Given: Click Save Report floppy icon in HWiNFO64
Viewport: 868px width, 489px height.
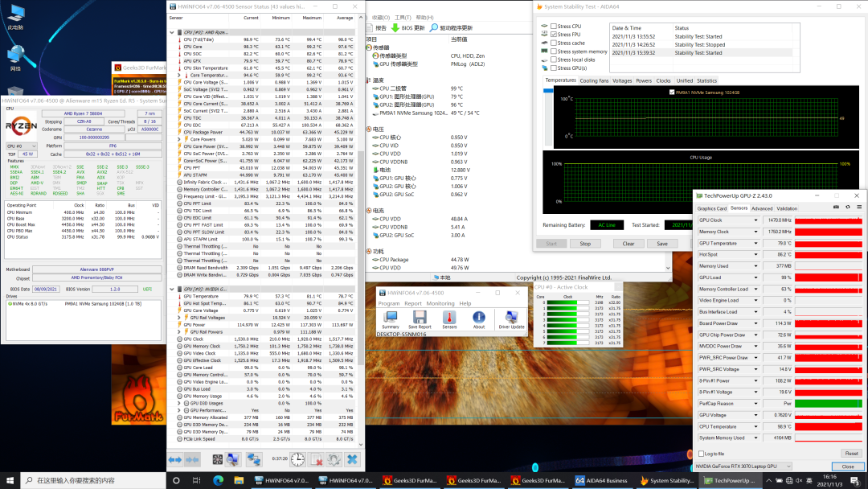Looking at the screenshot, I should tap(420, 319).
